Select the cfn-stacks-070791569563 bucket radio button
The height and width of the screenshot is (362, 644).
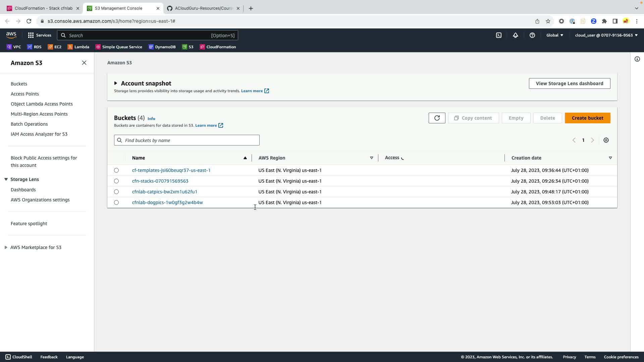(x=116, y=181)
